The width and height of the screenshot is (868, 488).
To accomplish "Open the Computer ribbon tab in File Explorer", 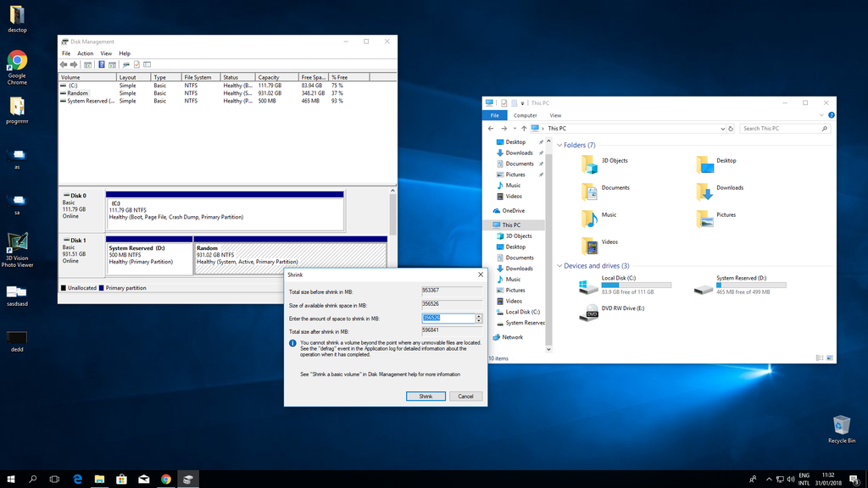I will [x=525, y=115].
